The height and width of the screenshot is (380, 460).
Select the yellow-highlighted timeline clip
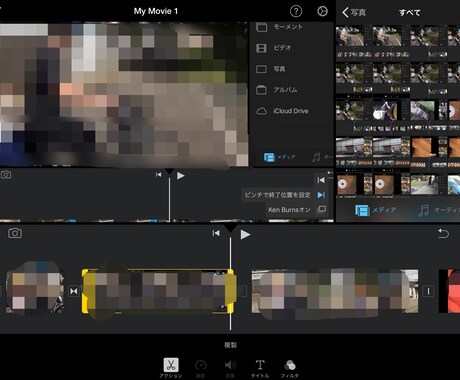[x=158, y=291]
